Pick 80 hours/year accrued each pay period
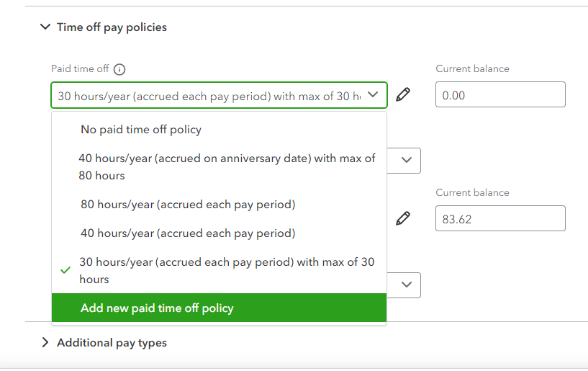This screenshot has width=588, height=371. [188, 205]
